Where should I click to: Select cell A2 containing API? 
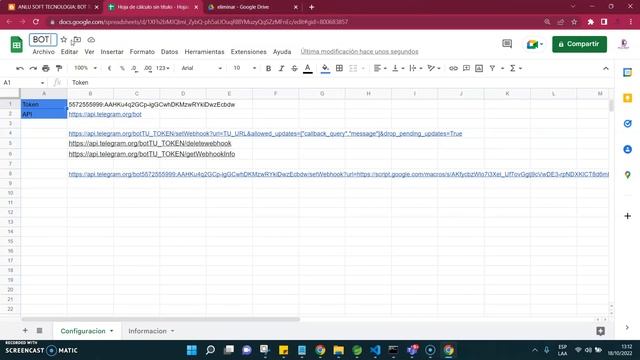[x=44, y=114]
